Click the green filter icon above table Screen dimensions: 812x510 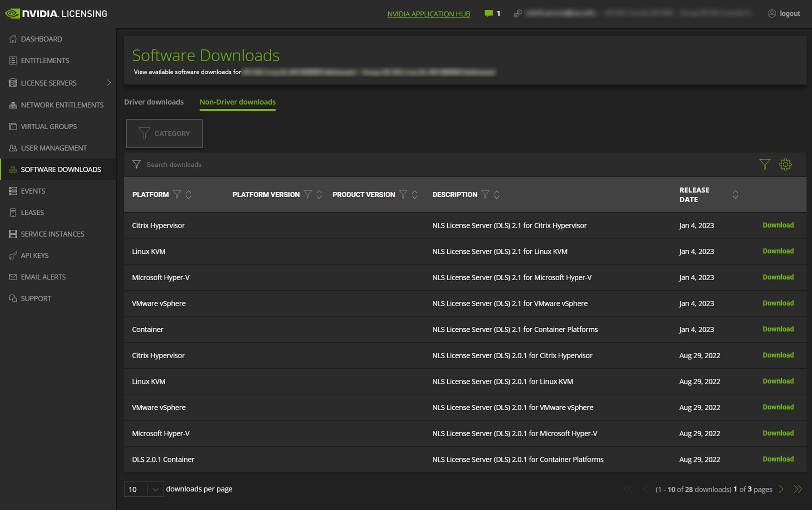coord(765,165)
